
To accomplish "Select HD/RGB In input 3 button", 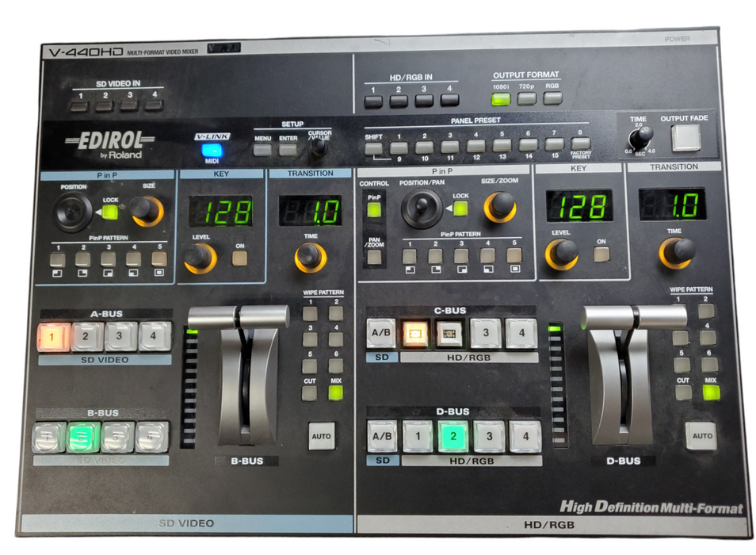I will [424, 100].
